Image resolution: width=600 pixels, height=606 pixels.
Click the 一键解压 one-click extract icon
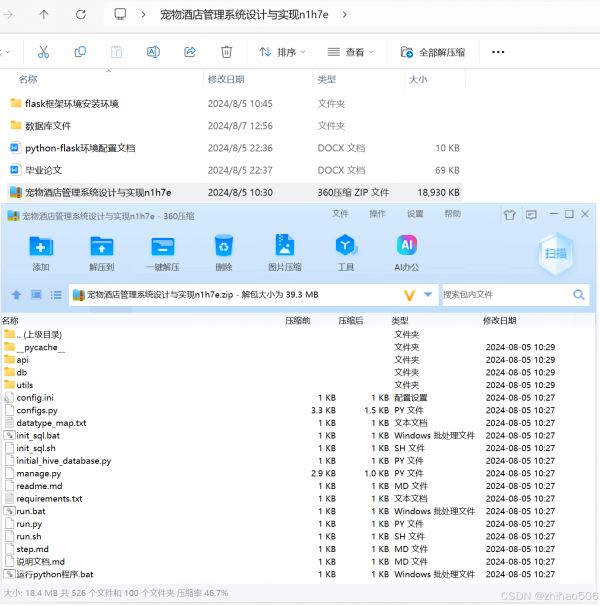[163, 253]
